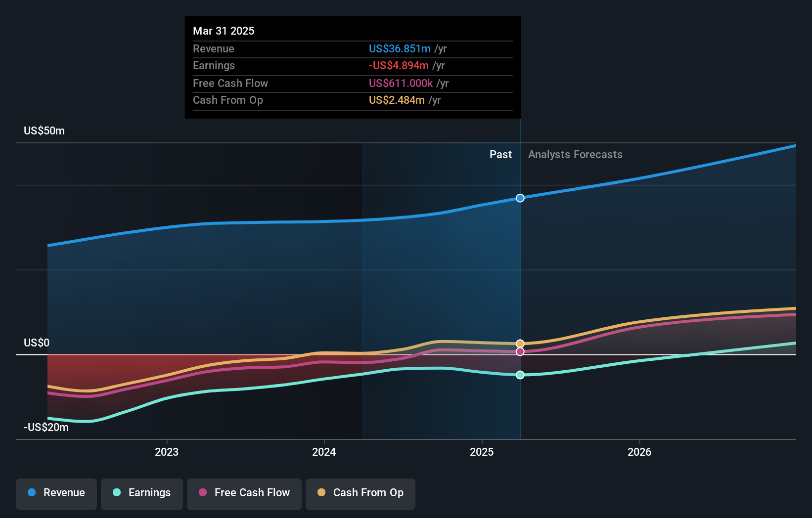Screen dimensions: 812x518
Task: Toggle the Earnings series visibility
Action: click(x=142, y=493)
